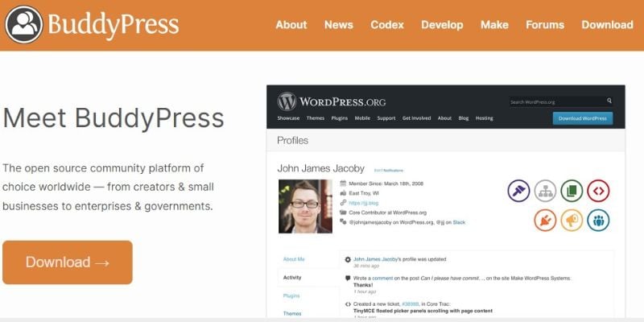Switch to the Plugins profile tab
The height and width of the screenshot is (322, 644).
click(x=291, y=295)
